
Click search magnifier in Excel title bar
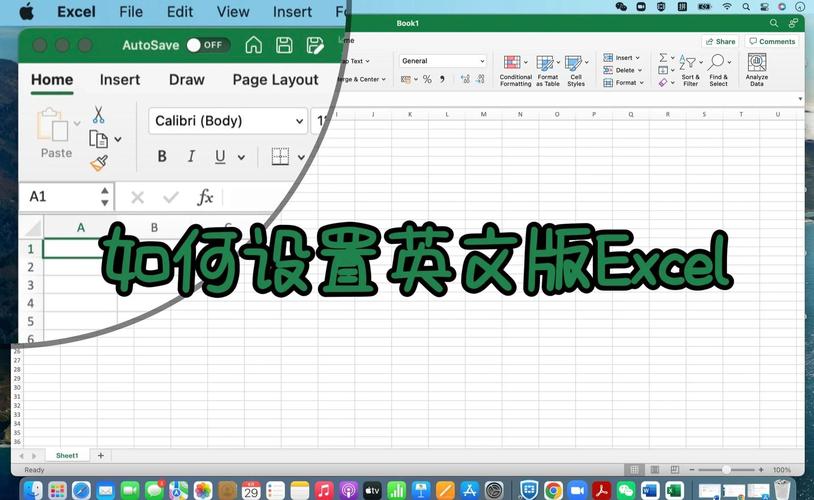(x=774, y=23)
